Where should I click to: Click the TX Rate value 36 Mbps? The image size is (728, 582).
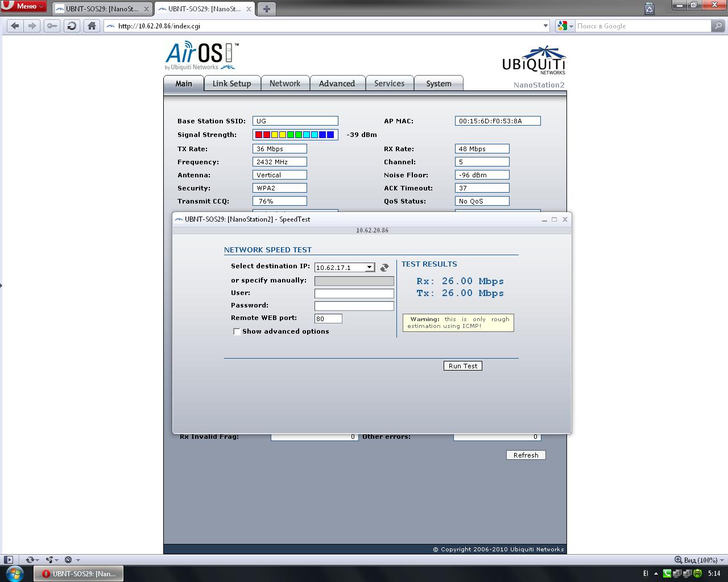coord(280,149)
